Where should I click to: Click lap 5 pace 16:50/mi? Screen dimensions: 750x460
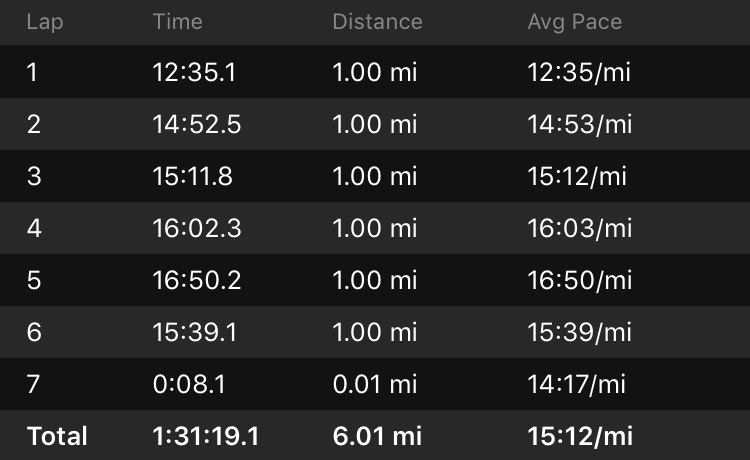point(579,281)
